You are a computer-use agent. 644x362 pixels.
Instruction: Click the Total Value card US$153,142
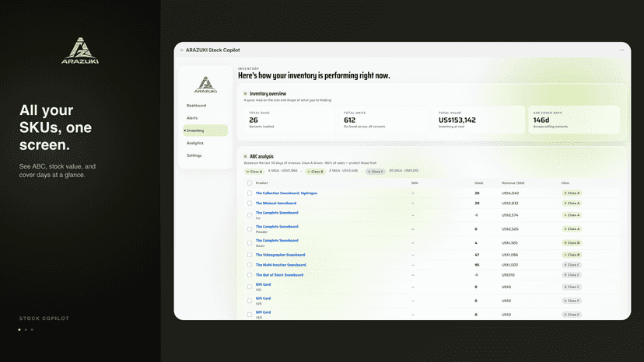coord(479,120)
